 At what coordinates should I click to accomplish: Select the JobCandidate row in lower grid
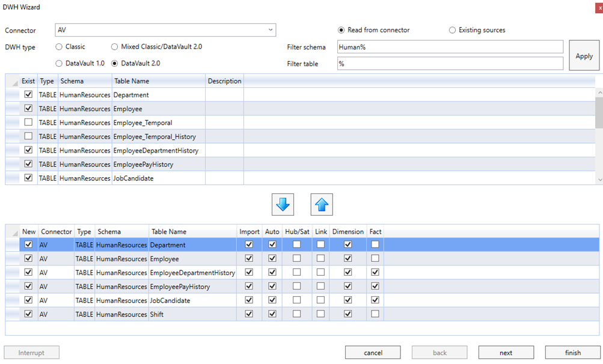tap(302, 300)
